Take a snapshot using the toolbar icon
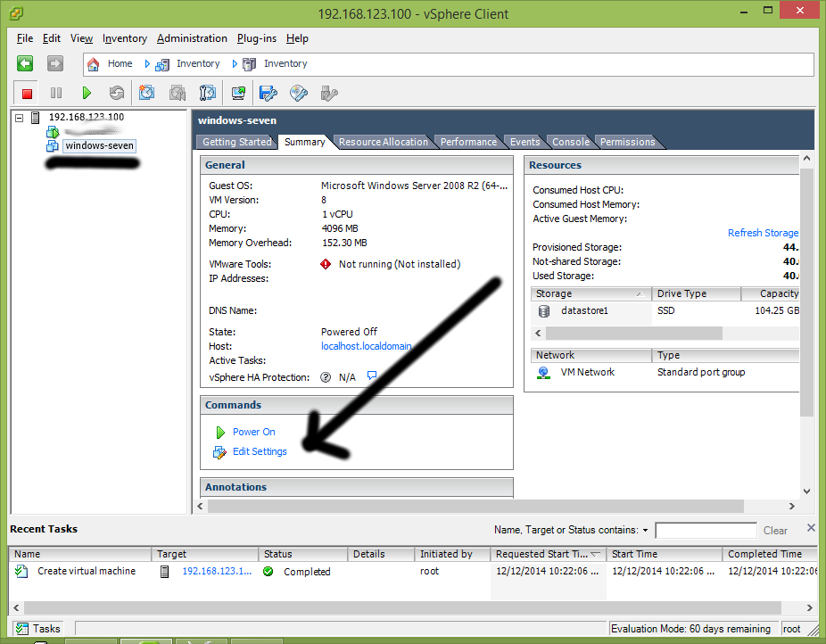Viewport: 826px width, 644px height. pyautogui.click(x=146, y=93)
